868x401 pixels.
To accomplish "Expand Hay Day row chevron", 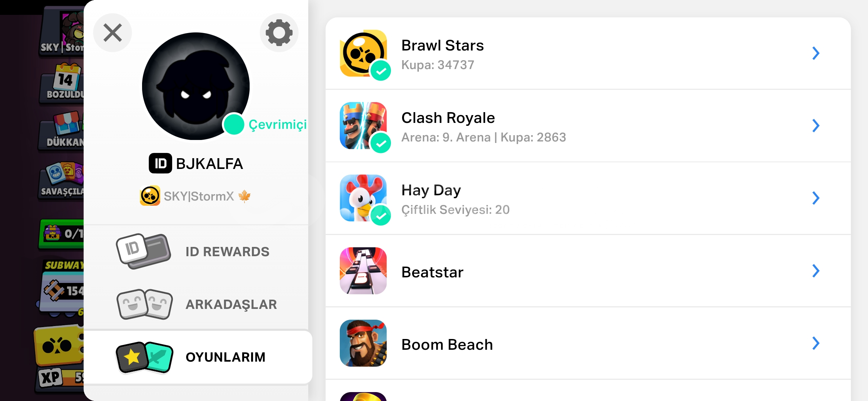I will click(816, 198).
